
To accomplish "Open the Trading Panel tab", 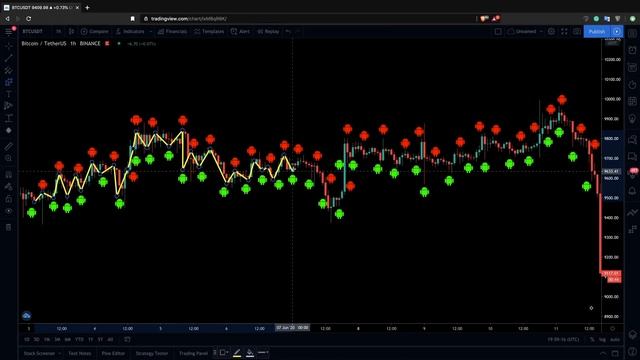I will (x=193, y=353).
